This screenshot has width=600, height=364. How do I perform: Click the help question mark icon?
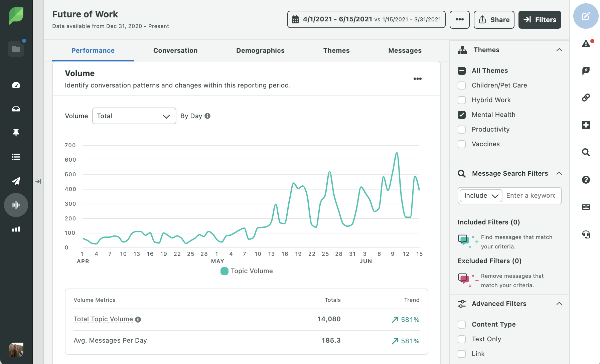(x=586, y=180)
